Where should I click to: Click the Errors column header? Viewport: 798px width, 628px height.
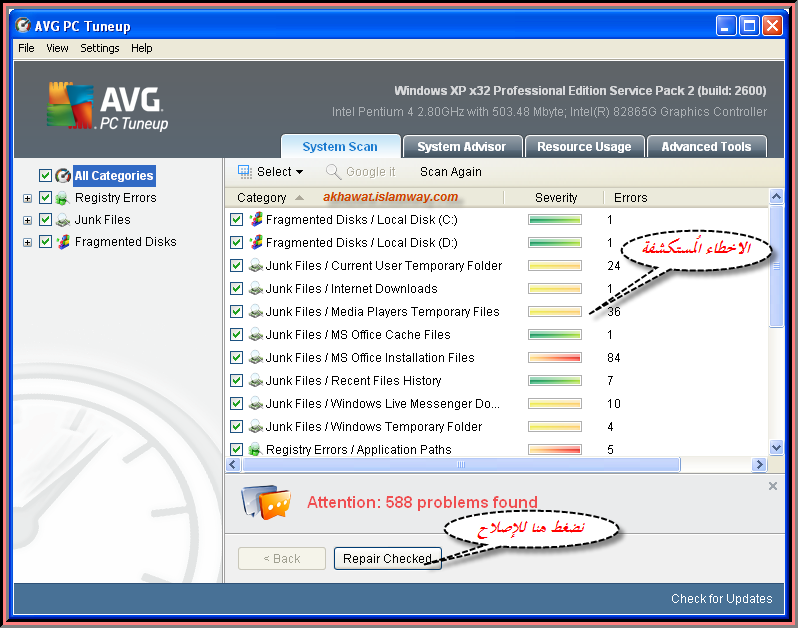click(631, 197)
